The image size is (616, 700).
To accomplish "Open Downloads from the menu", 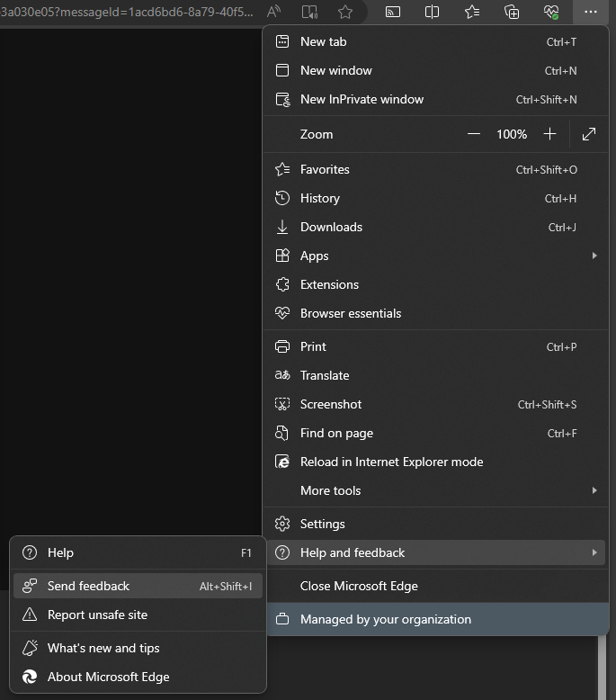I will coord(435,228).
